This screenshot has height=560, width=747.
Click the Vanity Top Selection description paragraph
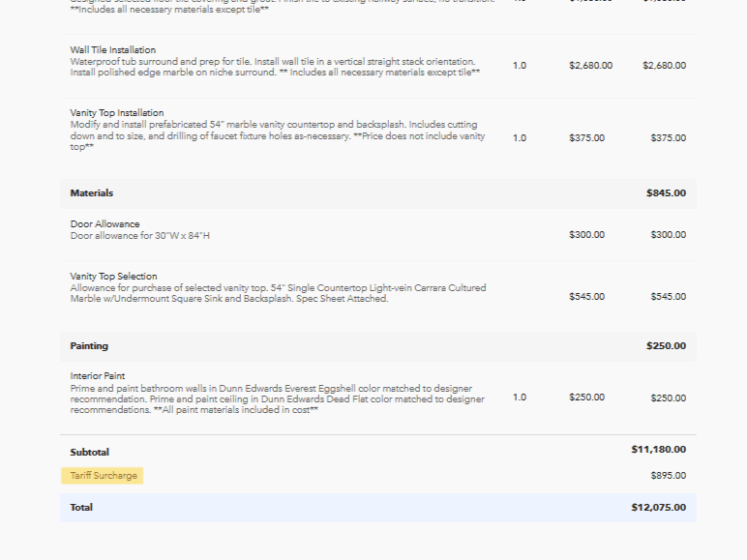pyautogui.click(x=278, y=294)
